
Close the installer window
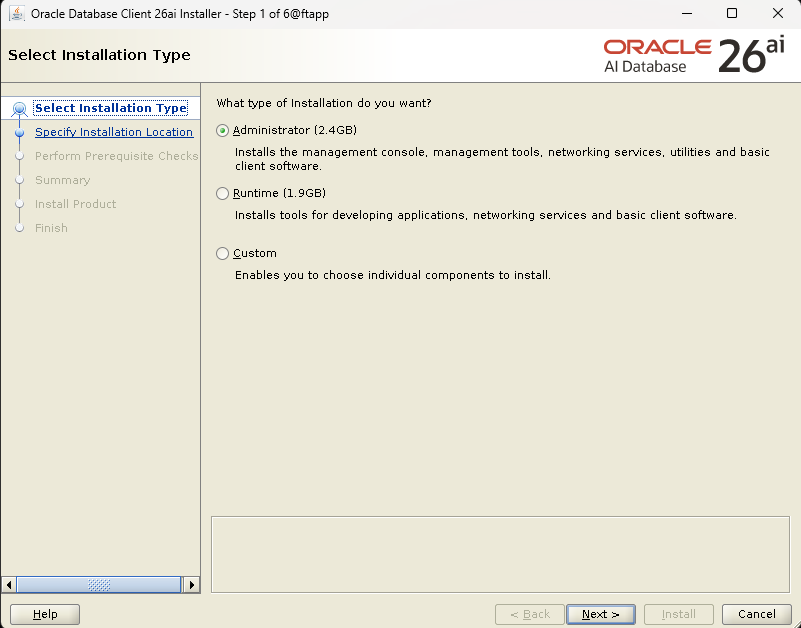click(x=778, y=13)
